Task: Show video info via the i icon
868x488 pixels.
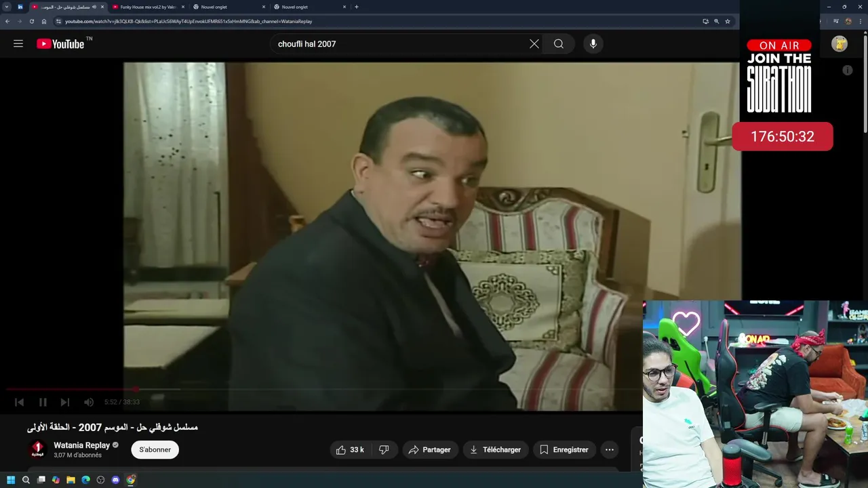Action: 848,70
